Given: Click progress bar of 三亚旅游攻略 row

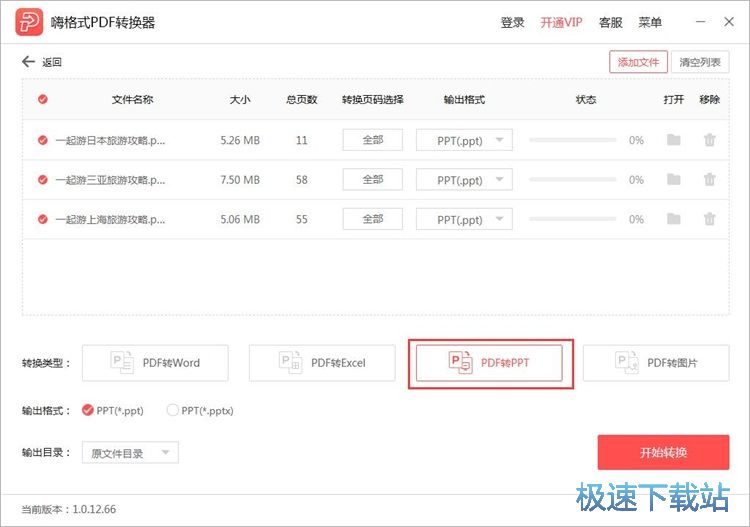Looking at the screenshot, I should point(573,179).
